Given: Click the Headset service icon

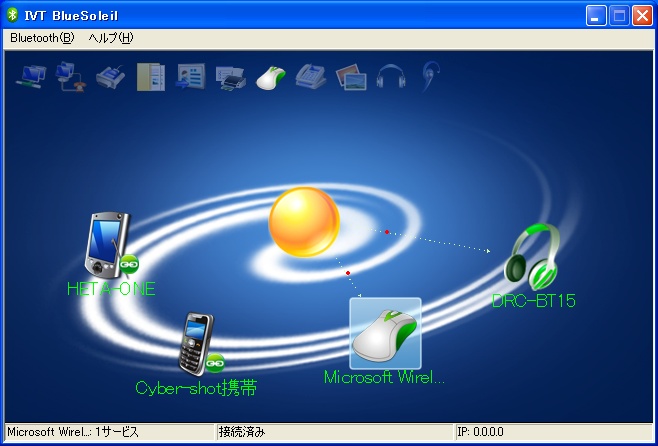Looking at the screenshot, I should [431, 77].
